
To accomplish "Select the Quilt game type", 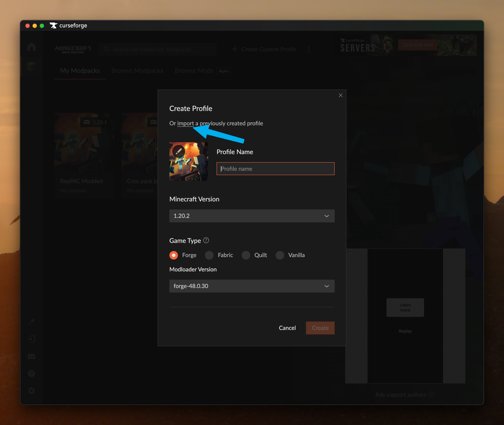I will pyautogui.click(x=246, y=255).
